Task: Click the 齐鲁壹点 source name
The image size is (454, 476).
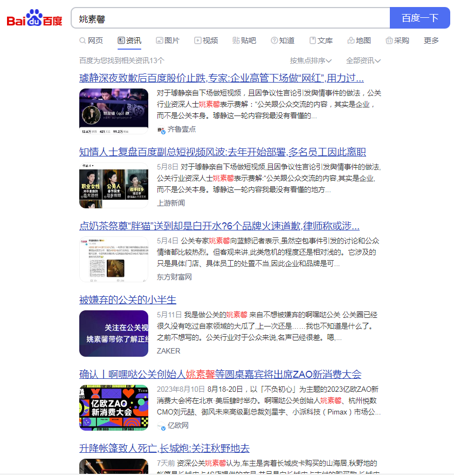Action: pos(182,130)
